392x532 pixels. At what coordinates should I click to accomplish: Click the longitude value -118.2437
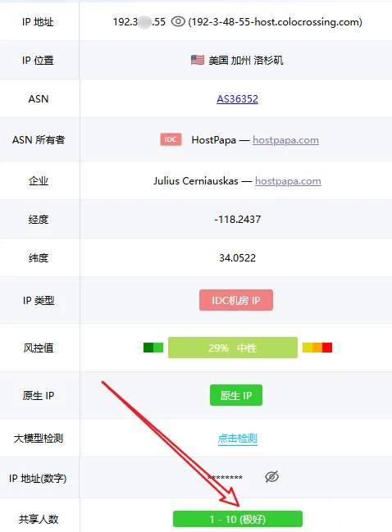(237, 219)
